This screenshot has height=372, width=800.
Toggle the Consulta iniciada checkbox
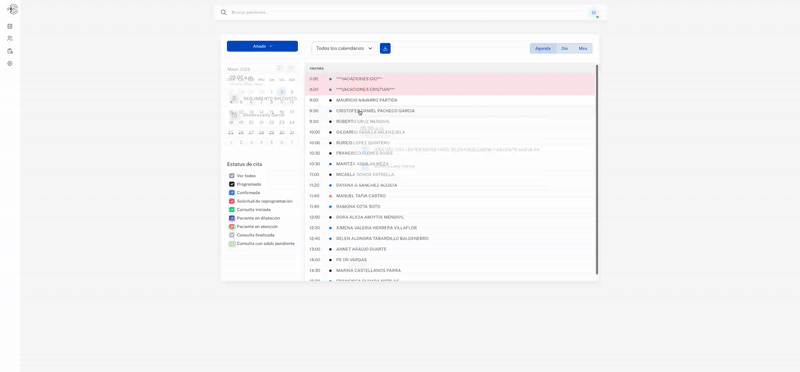coord(232,210)
